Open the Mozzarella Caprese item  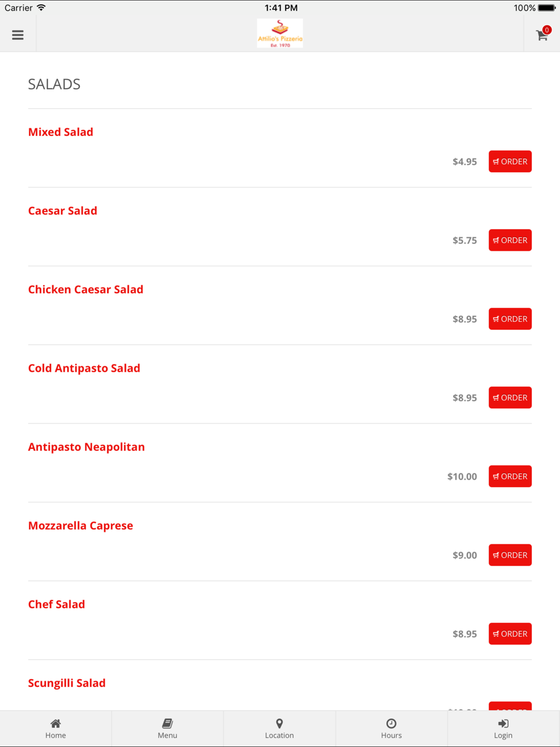coord(81,526)
